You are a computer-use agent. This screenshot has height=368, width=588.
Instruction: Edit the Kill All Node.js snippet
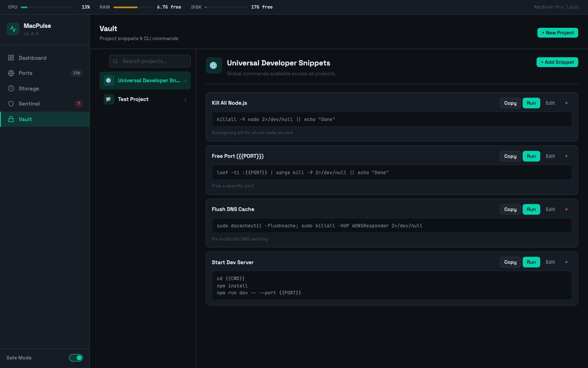(x=550, y=103)
